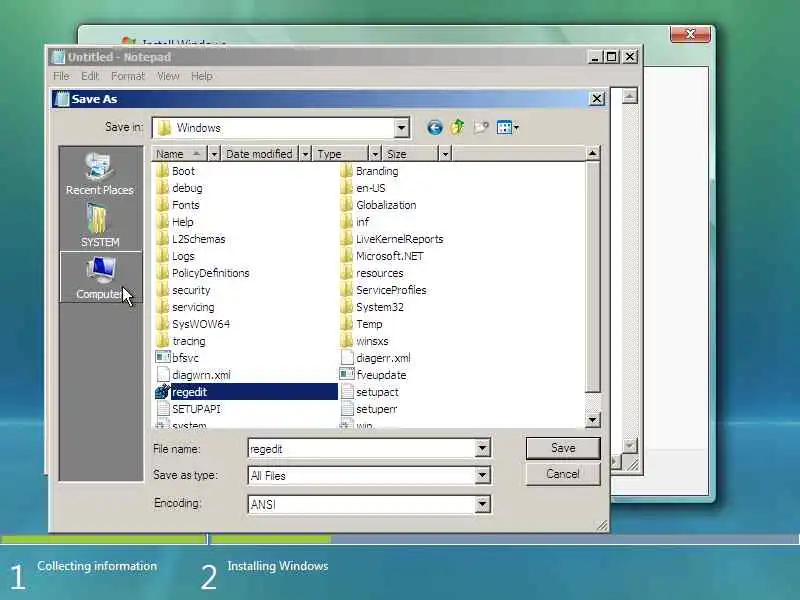Select the diagerr.xml file
Viewport: 800px width, 600px height.
[376, 358]
